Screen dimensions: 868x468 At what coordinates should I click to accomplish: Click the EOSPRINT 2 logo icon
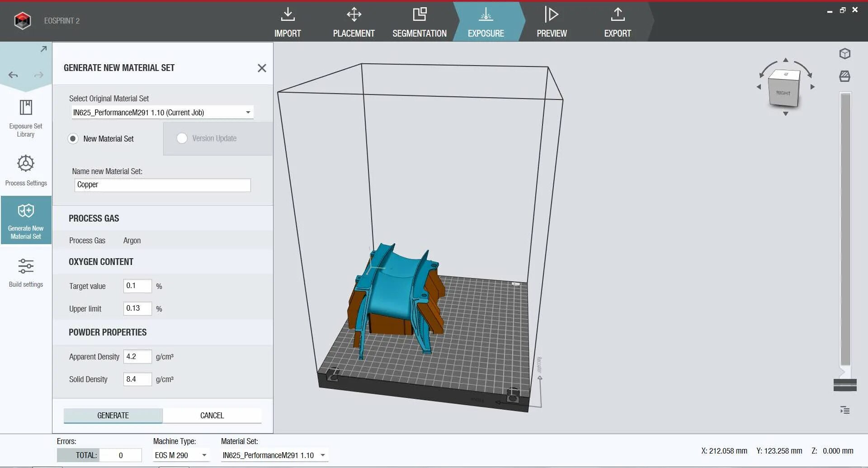click(22, 21)
